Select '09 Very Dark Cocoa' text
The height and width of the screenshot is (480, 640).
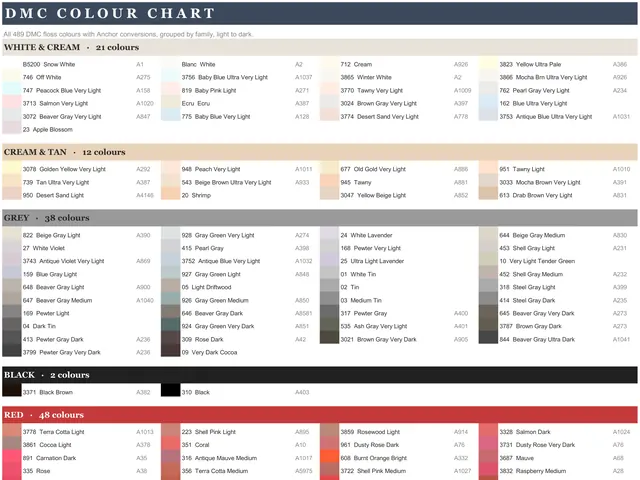point(209,352)
